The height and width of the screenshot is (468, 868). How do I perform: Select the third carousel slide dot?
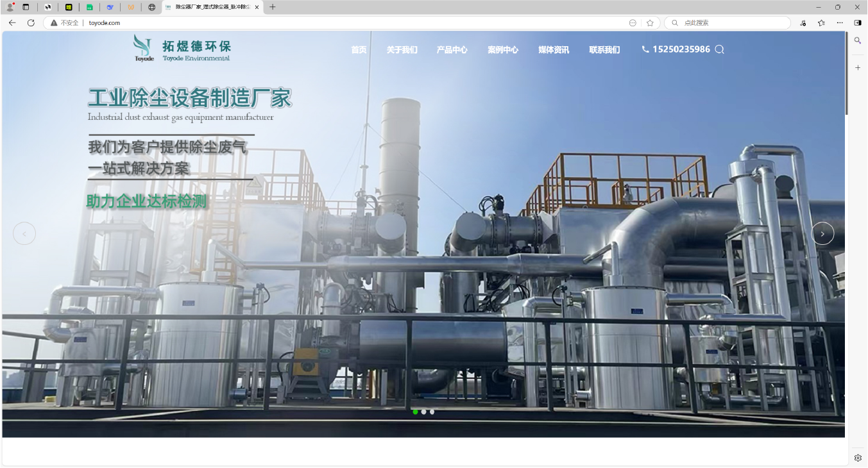[x=432, y=412]
